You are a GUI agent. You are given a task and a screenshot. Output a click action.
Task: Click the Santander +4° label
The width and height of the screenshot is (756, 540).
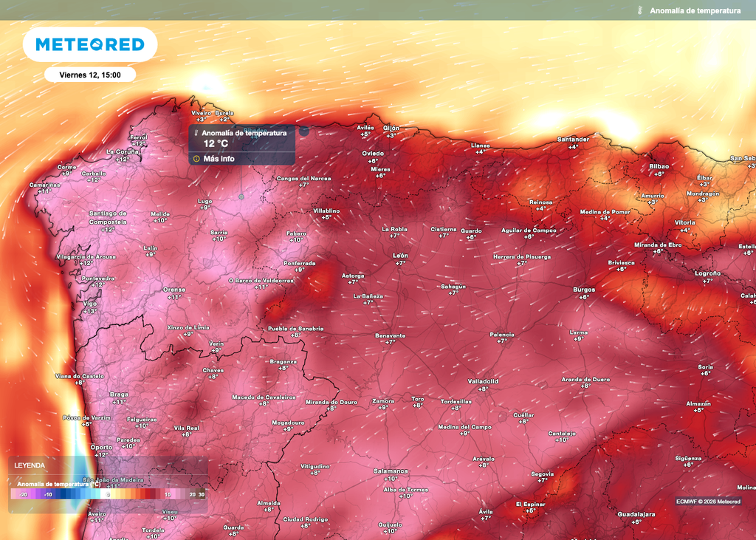pyautogui.click(x=573, y=143)
